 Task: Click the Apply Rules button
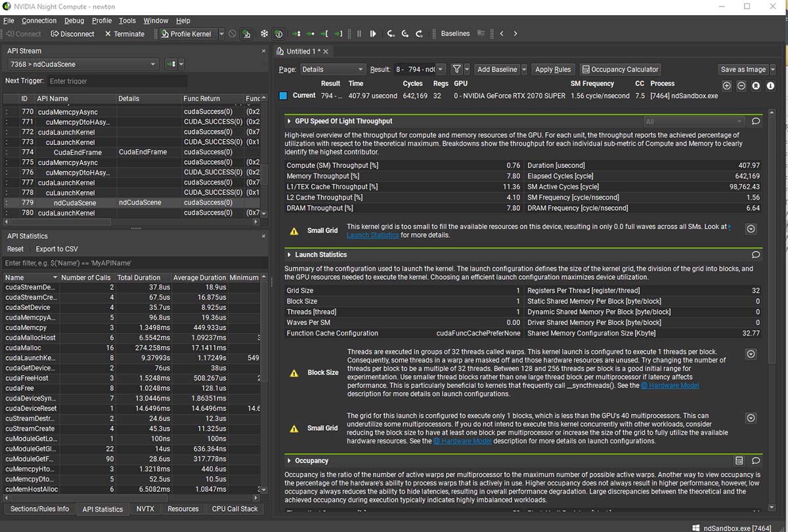click(x=553, y=69)
